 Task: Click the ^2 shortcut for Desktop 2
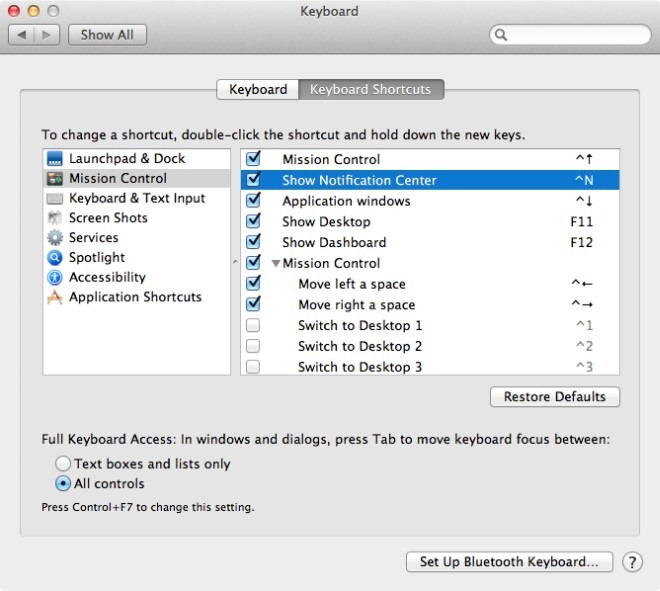[585, 346]
